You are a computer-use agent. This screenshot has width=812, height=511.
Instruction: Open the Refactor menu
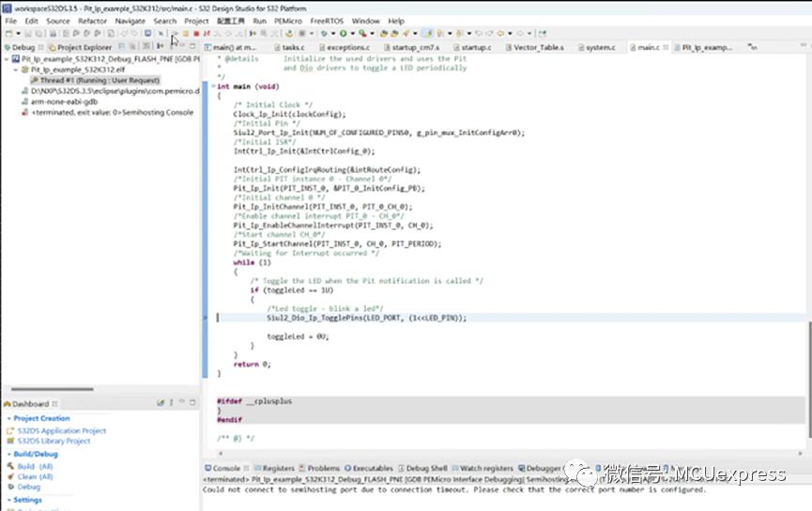pyautogui.click(x=92, y=21)
